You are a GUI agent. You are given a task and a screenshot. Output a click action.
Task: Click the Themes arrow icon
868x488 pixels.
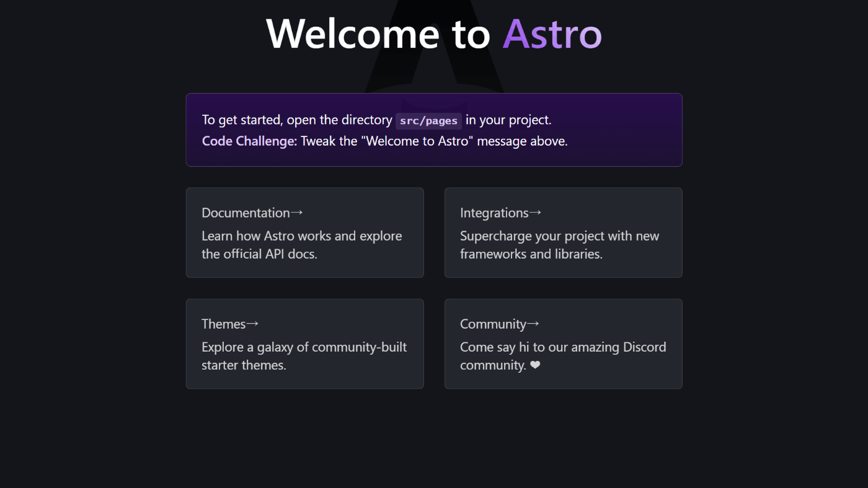coord(253,323)
